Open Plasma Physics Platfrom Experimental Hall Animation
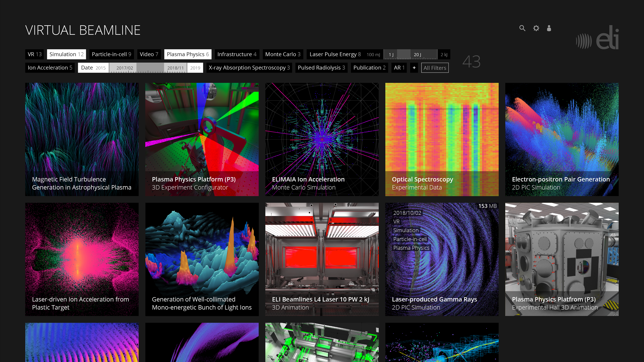 click(562, 259)
